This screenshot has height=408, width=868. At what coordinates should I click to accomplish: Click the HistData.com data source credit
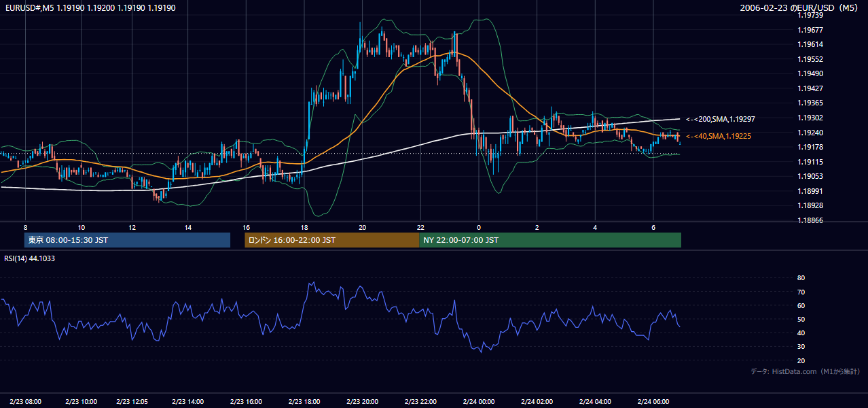805,371
